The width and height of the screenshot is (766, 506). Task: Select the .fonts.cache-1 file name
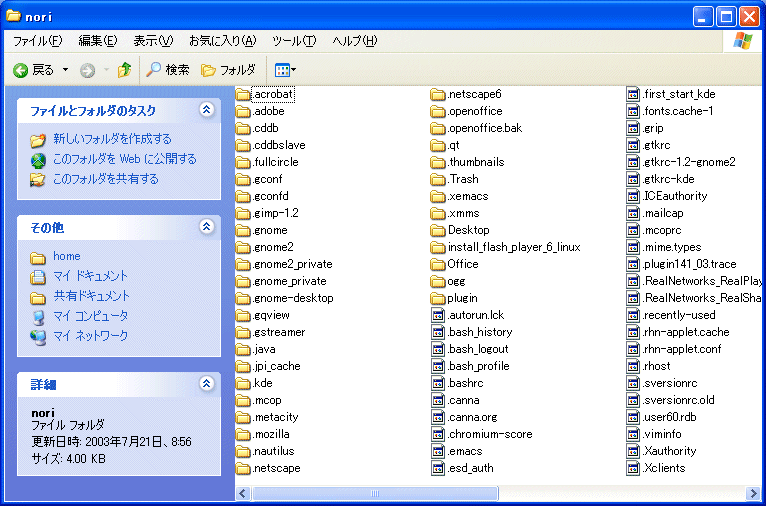point(678,111)
